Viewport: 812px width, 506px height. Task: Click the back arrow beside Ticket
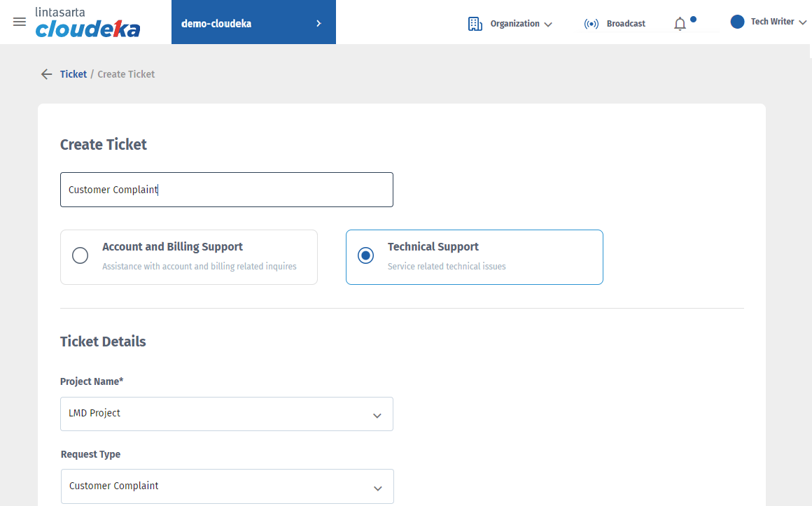46,74
